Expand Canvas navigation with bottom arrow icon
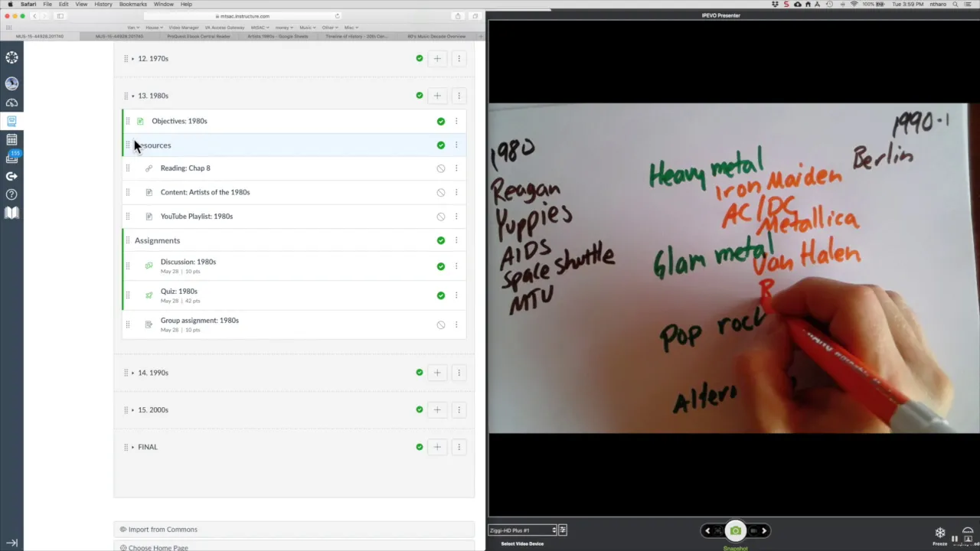 (11, 543)
